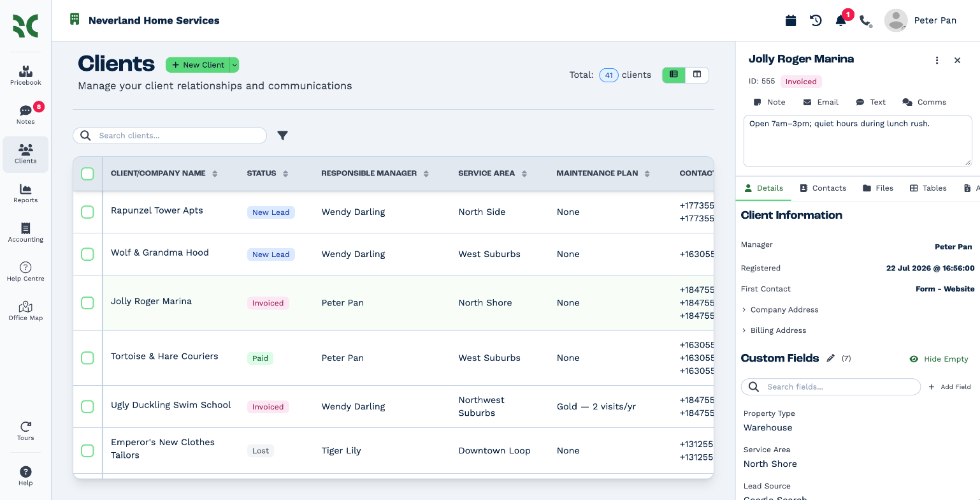The image size is (980, 500).
Task: Switch to the Tables tab
Action: coord(928,188)
